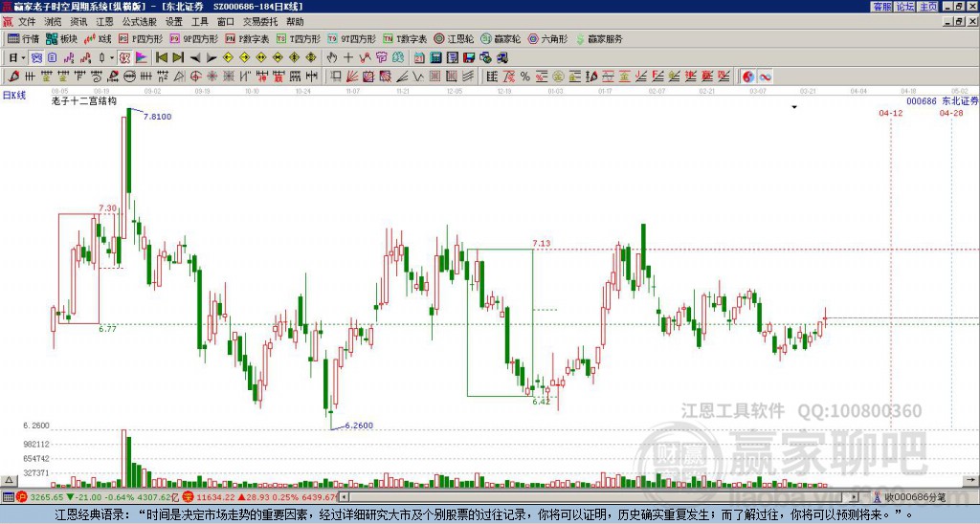Open 赢家服务 with the dollar icon
The height and width of the screenshot is (524, 980).
tap(599, 38)
